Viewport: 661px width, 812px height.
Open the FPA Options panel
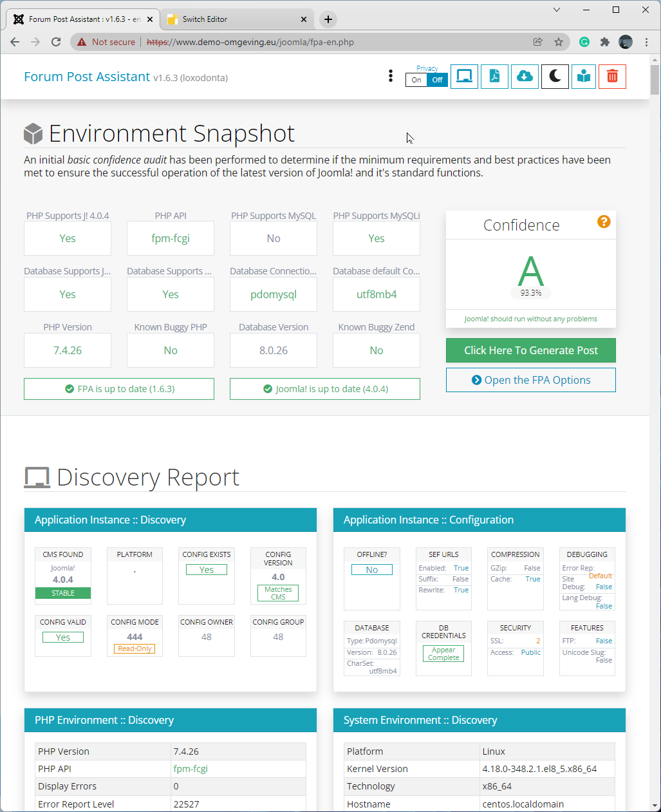[x=530, y=380]
